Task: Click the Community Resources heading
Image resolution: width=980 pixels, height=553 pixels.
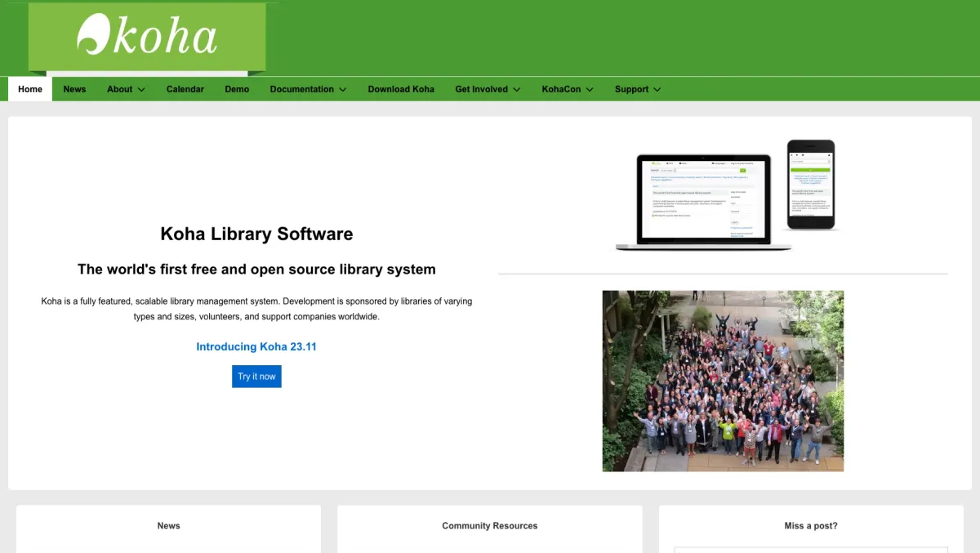Action: (490, 526)
